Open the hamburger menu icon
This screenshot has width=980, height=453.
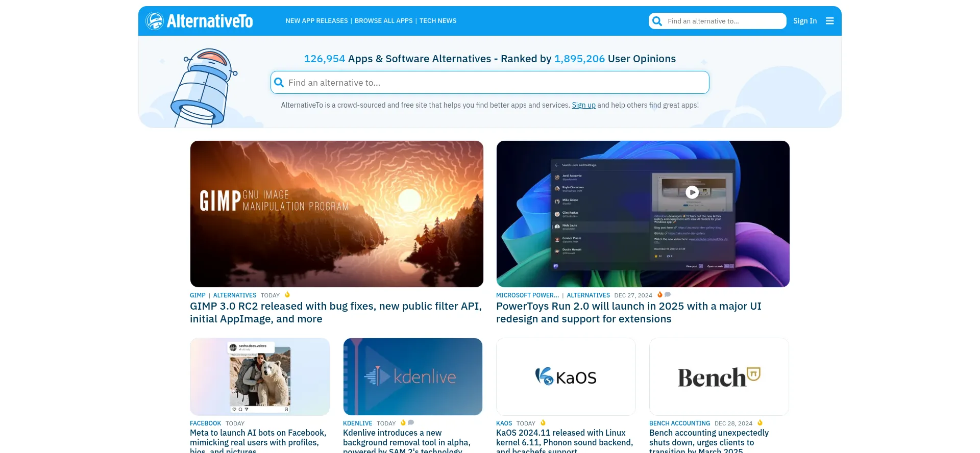click(830, 21)
